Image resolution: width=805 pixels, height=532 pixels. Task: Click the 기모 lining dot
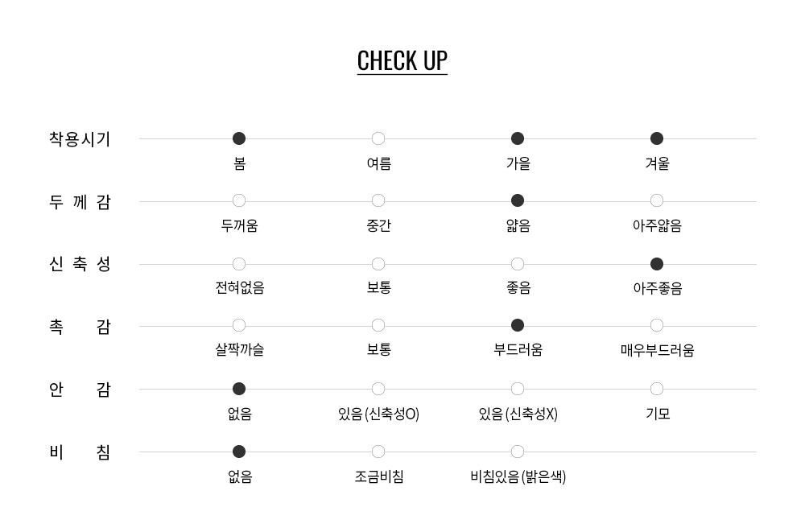pyautogui.click(x=657, y=389)
